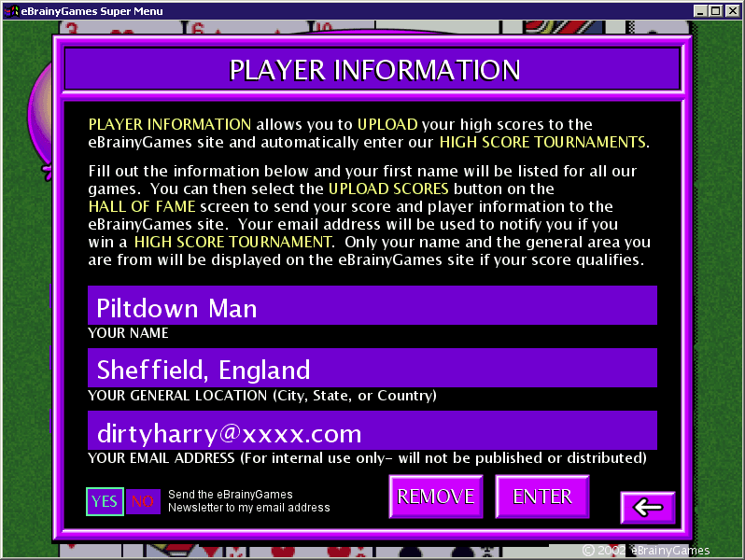The width and height of the screenshot is (745, 560).
Task: Select NO for the newsletter
Action: 143,501
